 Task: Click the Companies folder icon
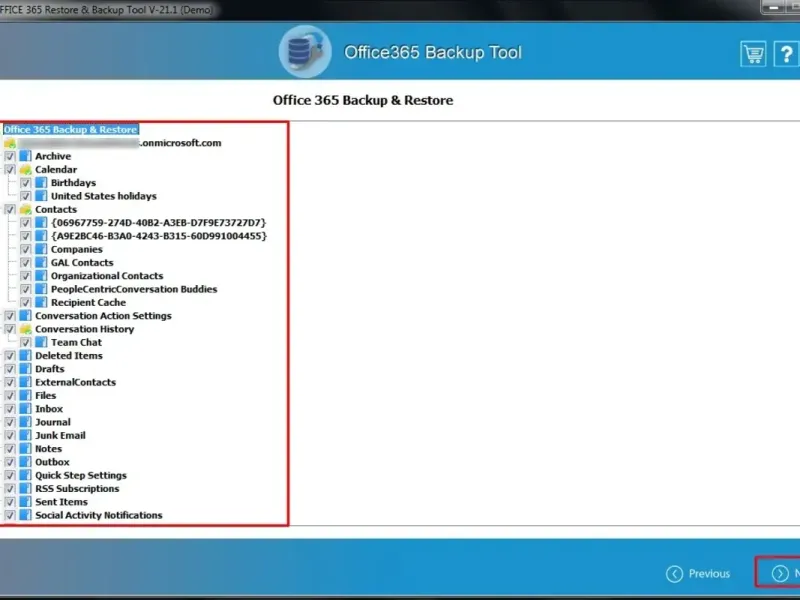[x=41, y=249]
